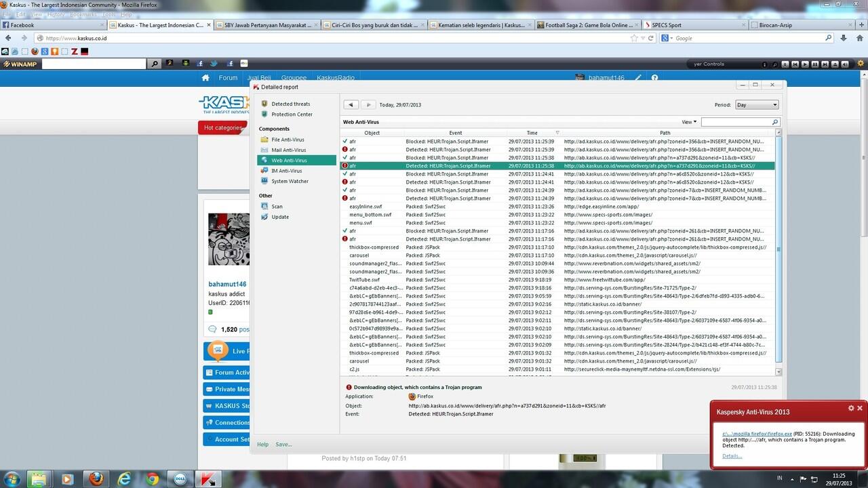The width and height of the screenshot is (868, 488).
Task: Select easyInline.swf row in report
Action: (x=557, y=206)
